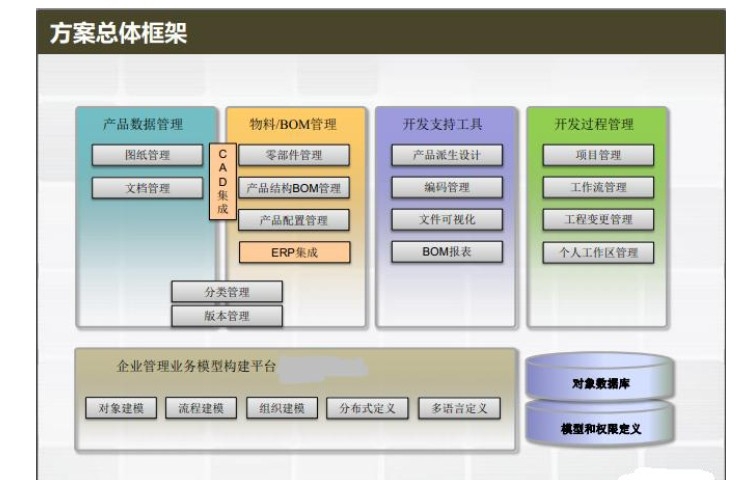Screen dimensions: 743x503
Task: Click the 模型和权限定义 cylinder shape
Action: point(600,428)
